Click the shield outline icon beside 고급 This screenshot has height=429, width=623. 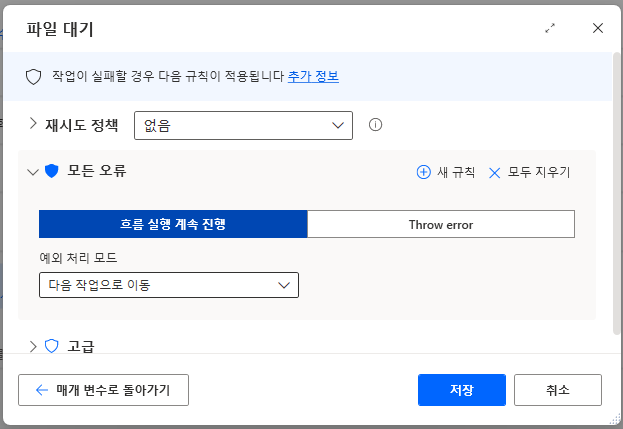pyautogui.click(x=52, y=346)
